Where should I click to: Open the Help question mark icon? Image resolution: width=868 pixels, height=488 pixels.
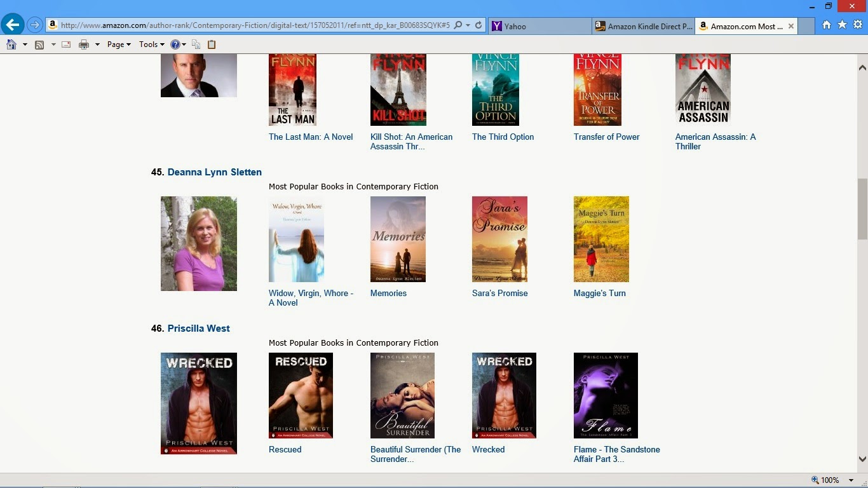[x=175, y=44]
